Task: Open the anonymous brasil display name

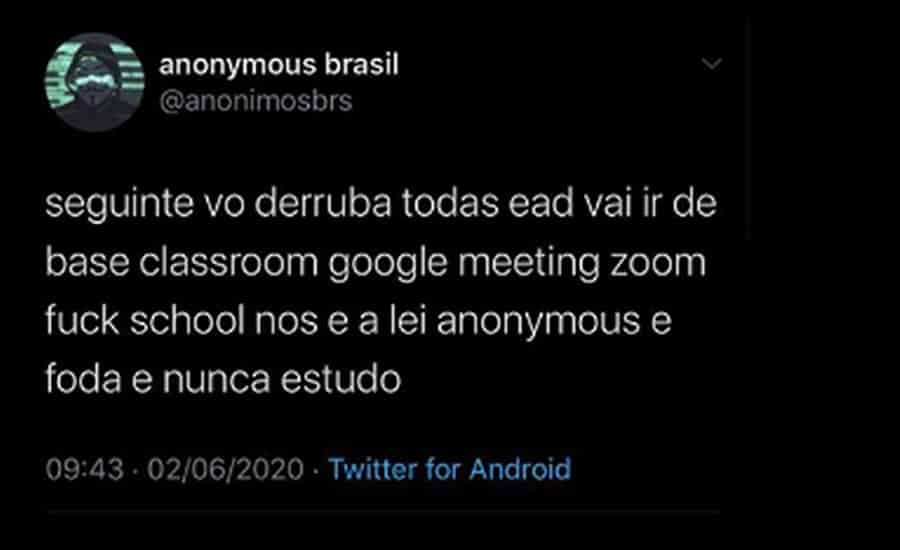Action: pos(279,65)
